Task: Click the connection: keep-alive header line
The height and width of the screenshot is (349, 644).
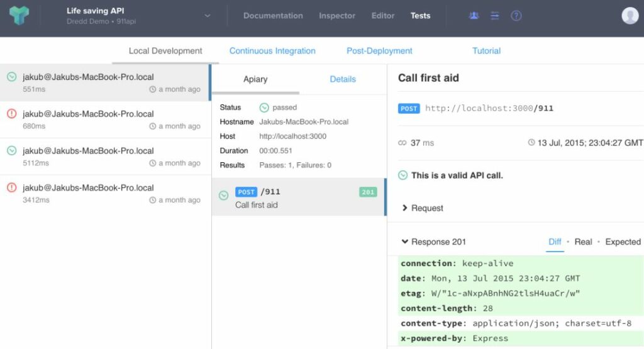Action: pyautogui.click(x=521, y=263)
